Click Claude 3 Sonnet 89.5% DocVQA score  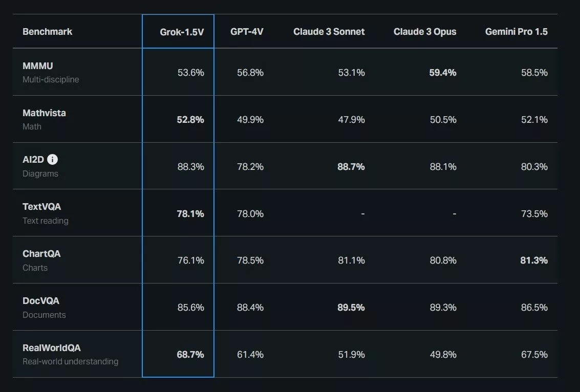[351, 308]
